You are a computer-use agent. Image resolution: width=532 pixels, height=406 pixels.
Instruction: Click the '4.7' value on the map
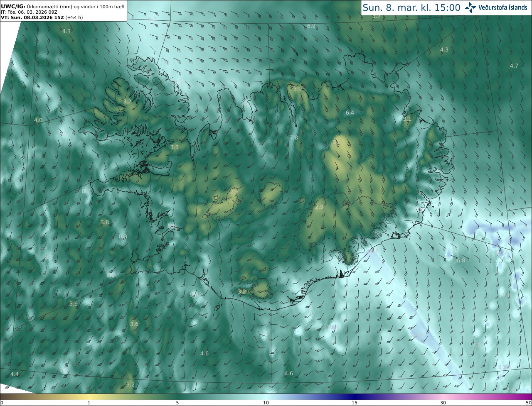pos(514,66)
